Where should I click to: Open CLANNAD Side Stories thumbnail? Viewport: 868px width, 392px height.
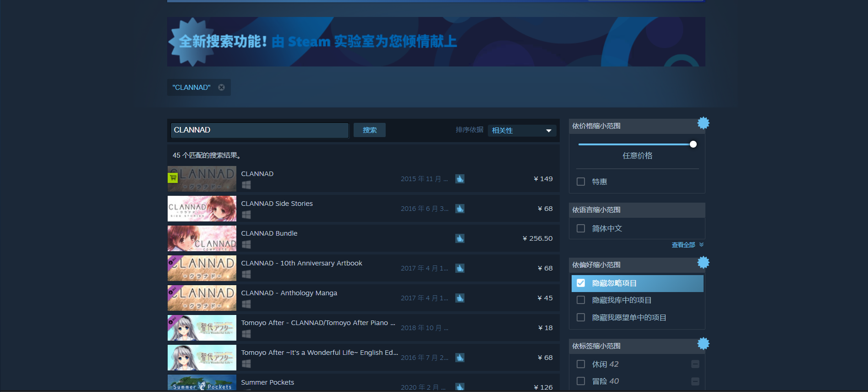point(202,209)
